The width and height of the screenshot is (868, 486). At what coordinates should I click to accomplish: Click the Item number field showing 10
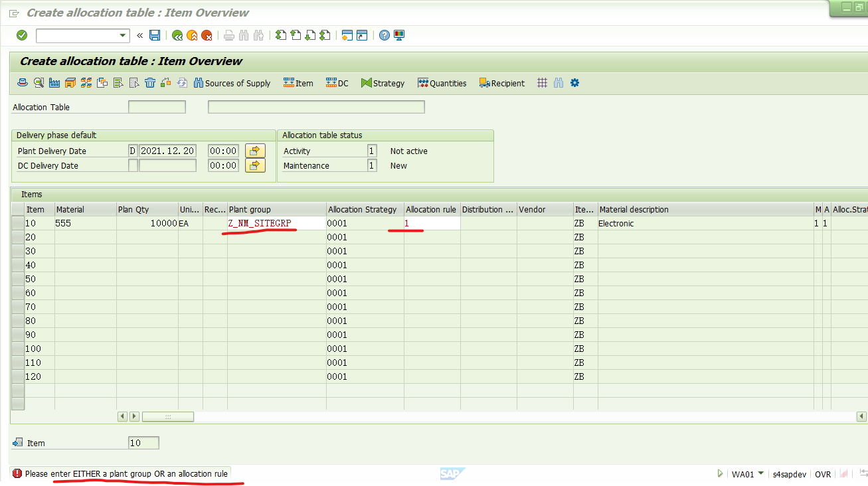[143, 443]
